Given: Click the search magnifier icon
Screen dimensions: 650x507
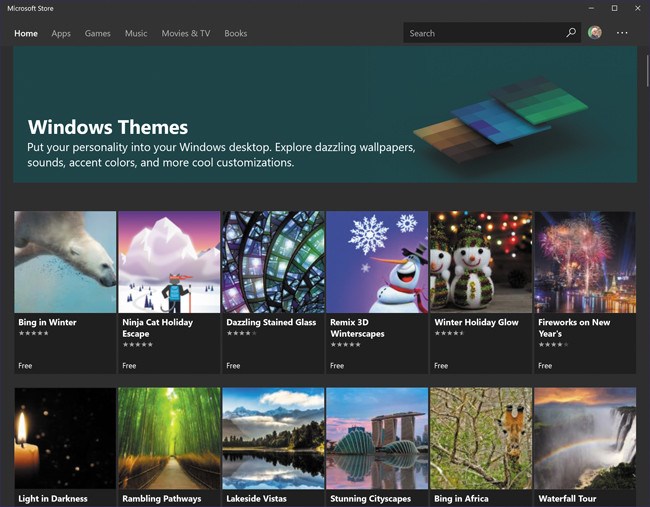Looking at the screenshot, I should pyautogui.click(x=571, y=33).
